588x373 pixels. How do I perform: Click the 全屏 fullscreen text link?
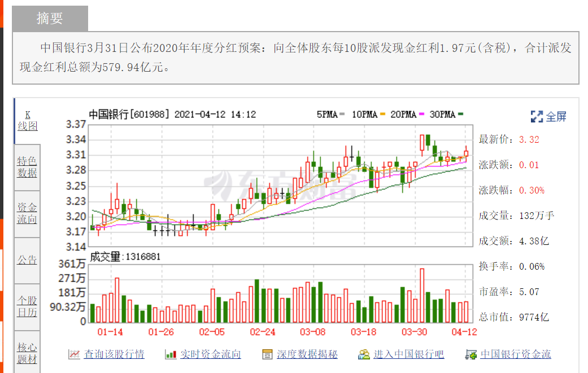tap(556, 116)
